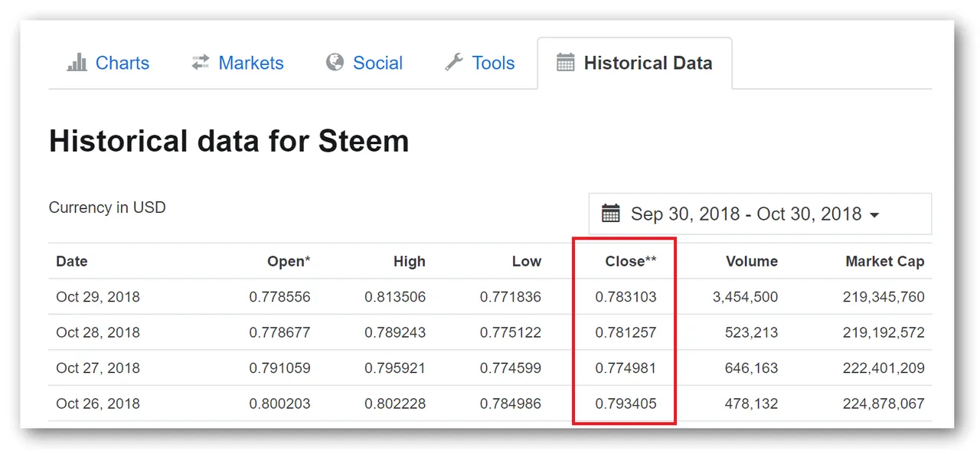The height and width of the screenshot is (454, 980).
Task: Click the close value 0.793405
Action: (626, 403)
